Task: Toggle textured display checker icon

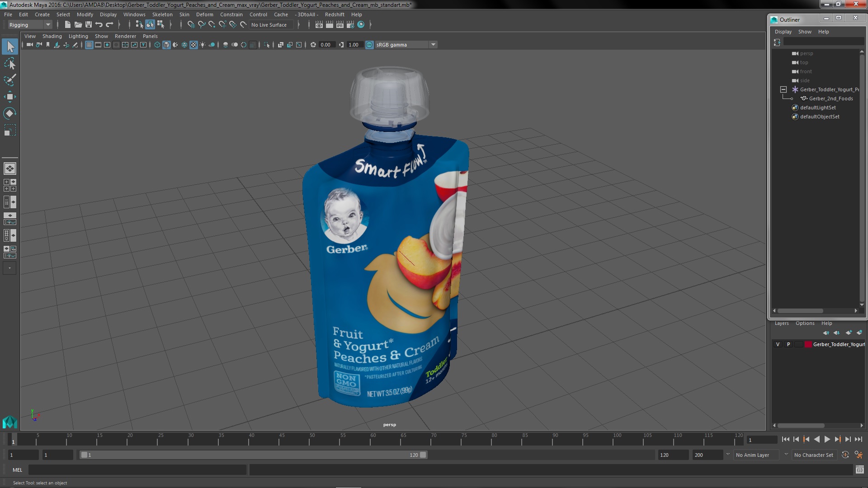Action: [x=193, y=45]
